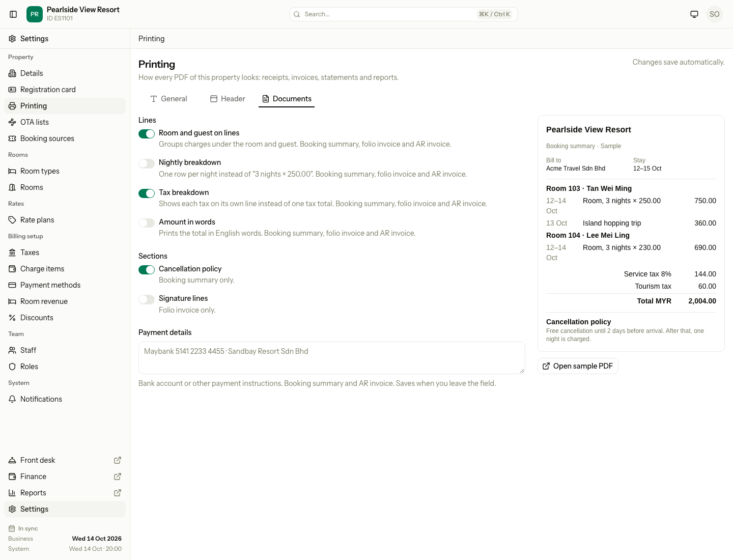Screen dimensions: 733x560
Task: Open the SO user avatar menu
Action: 715,14
